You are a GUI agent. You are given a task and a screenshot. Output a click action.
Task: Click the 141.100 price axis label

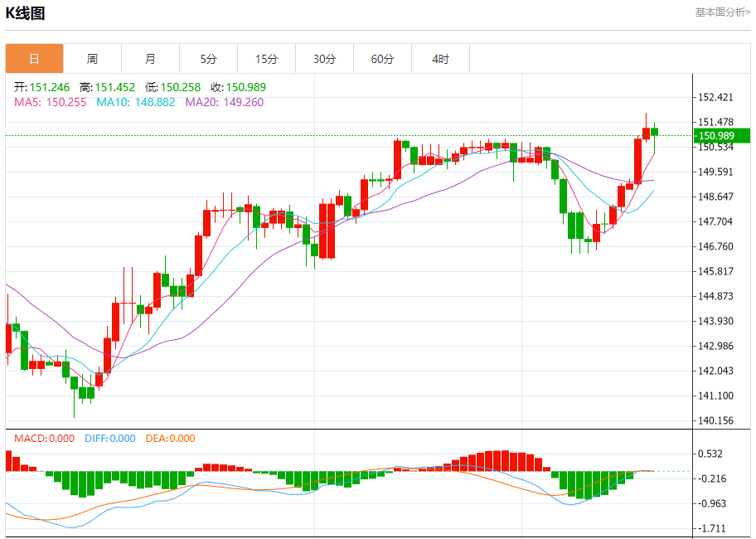715,396
